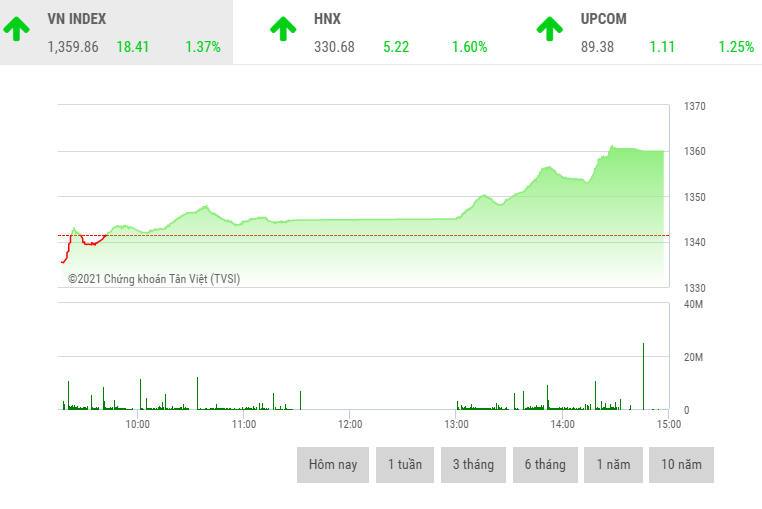Click the 1370 label on price axis
The image size is (762, 509).
click(x=695, y=106)
